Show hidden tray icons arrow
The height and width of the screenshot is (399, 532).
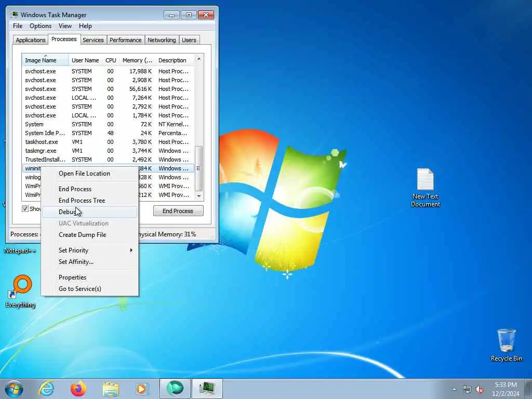(x=454, y=390)
